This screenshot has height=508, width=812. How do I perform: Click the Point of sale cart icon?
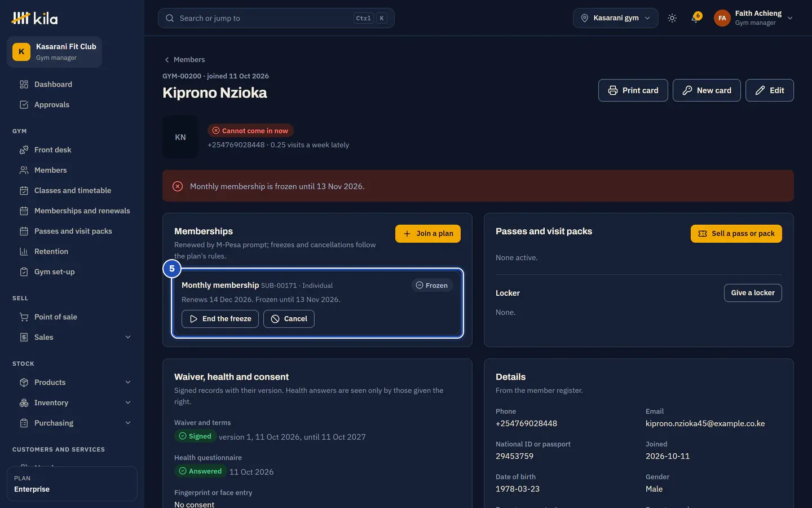click(24, 317)
